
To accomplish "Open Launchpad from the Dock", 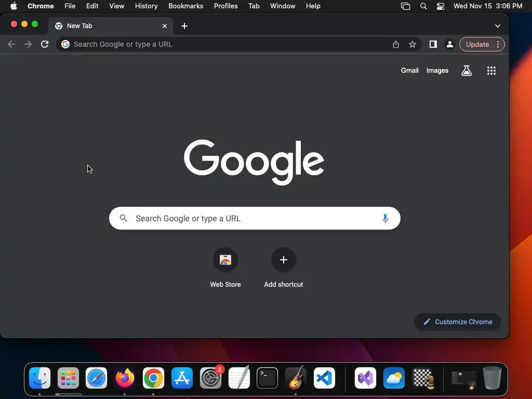I will (x=68, y=378).
